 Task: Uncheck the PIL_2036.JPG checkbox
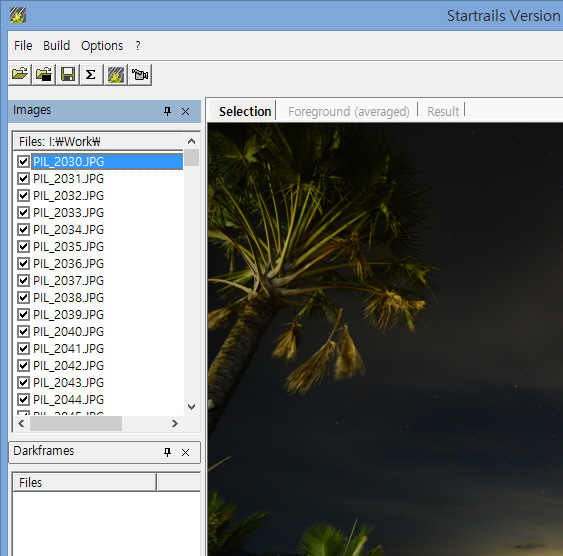point(23,263)
